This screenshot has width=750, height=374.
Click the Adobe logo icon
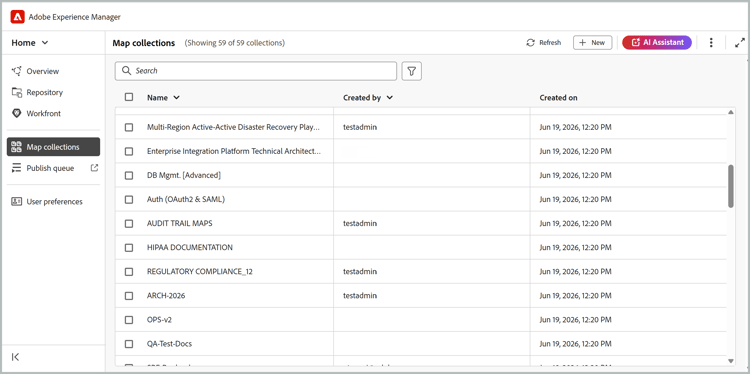pyautogui.click(x=18, y=17)
